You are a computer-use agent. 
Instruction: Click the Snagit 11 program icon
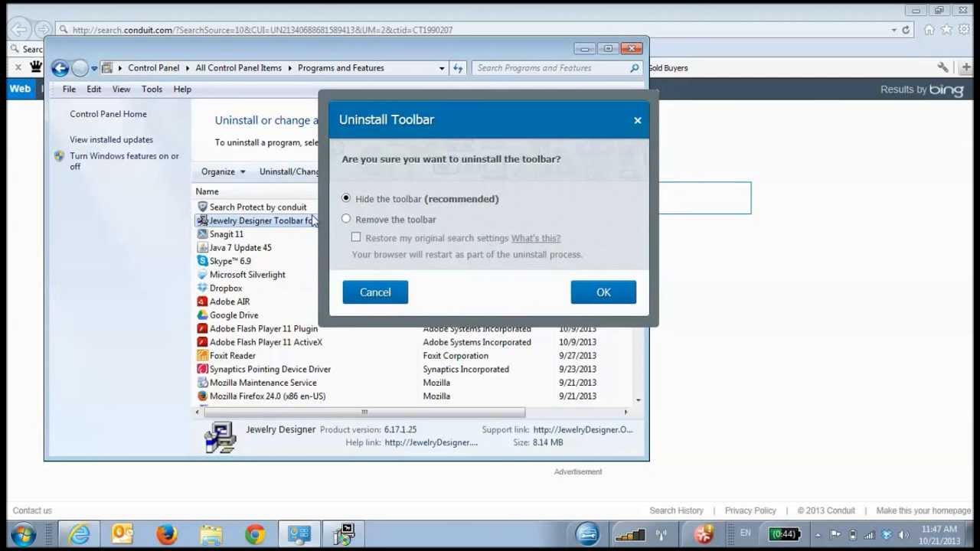pyautogui.click(x=202, y=234)
